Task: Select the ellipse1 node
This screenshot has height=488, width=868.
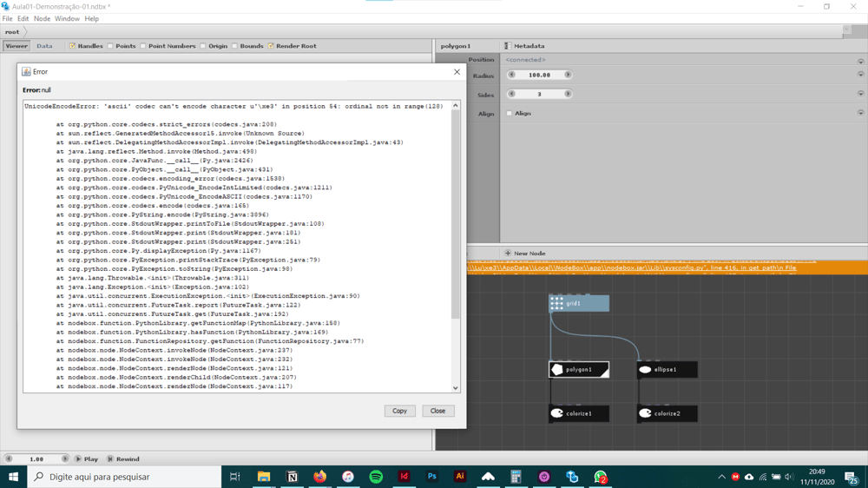Action: (x=667, y=369)
